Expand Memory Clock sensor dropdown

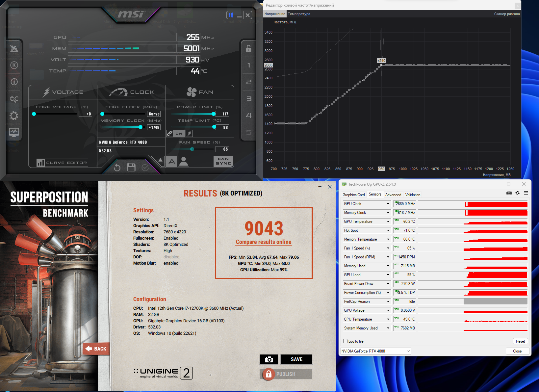tap(388, 213)
